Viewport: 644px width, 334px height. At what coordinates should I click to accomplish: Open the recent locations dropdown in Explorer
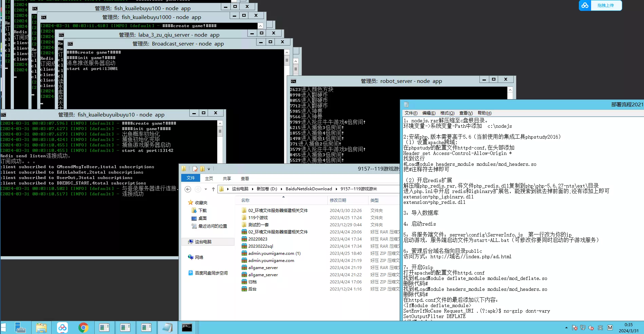(206, 189)
